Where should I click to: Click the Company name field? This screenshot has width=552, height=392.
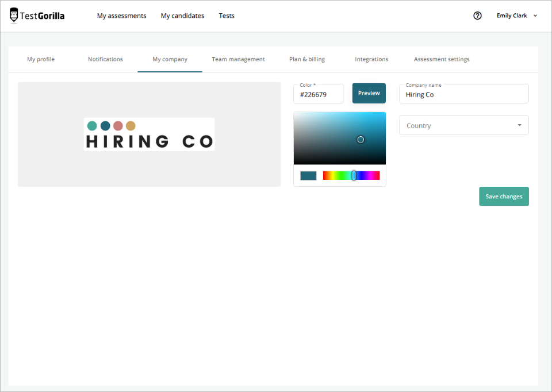463,94
